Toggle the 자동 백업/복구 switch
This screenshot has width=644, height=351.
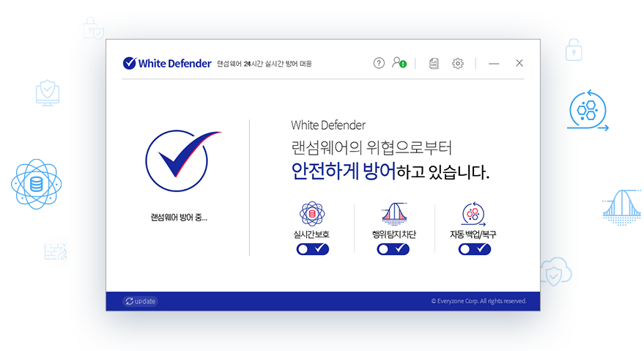(x=474, y=249)
